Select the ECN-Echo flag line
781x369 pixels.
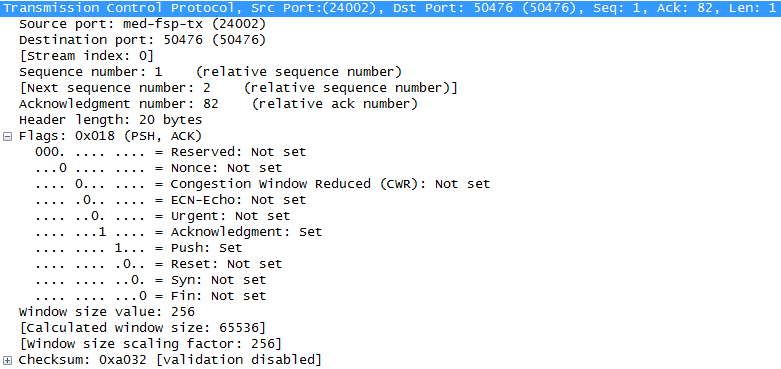[170, 200]
